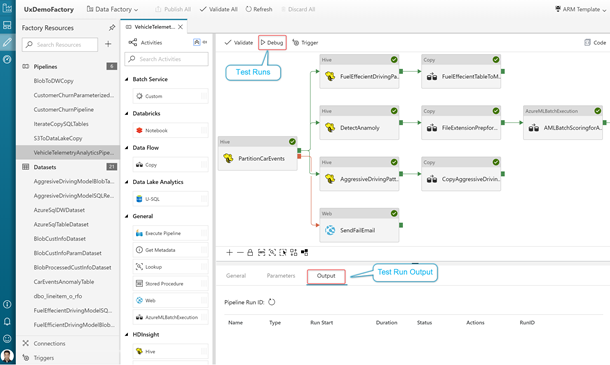This screenshot has height=365, width=610.
Task: Open the Data Factory dropdown
Action: [112, 9]
